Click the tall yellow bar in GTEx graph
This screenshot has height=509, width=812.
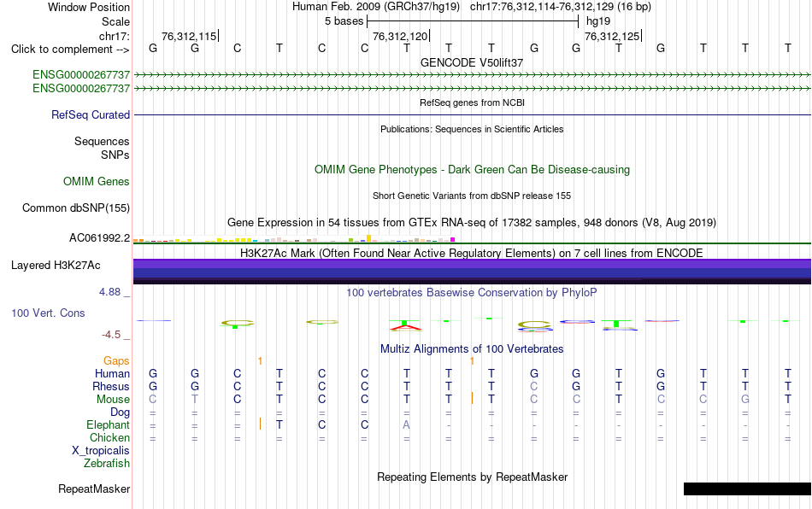coord(368,238)
